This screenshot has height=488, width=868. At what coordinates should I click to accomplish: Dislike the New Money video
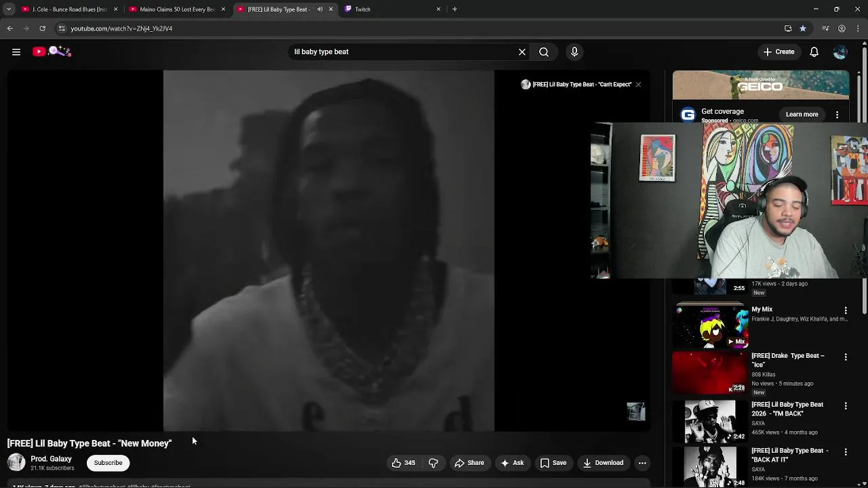pos(433,463)
